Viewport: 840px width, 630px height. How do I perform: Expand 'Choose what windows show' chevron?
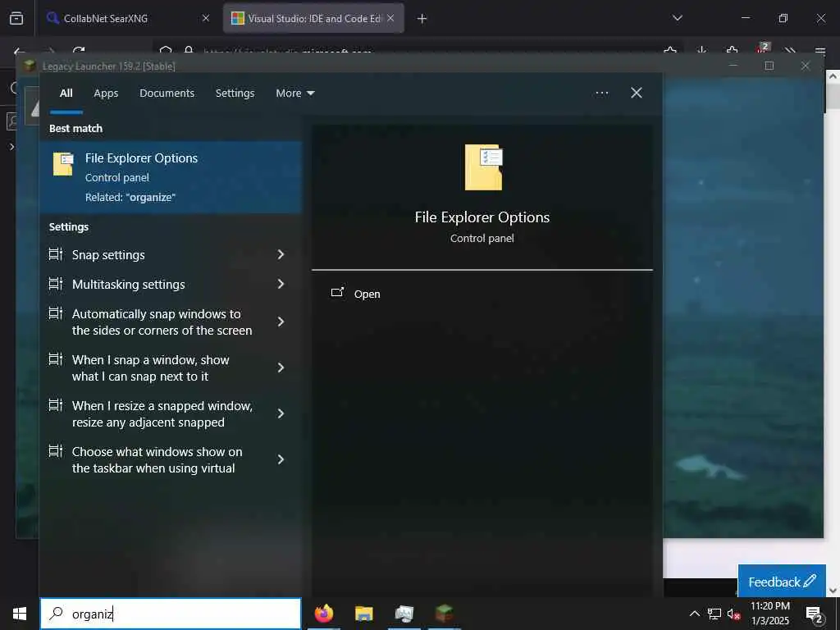281,459
